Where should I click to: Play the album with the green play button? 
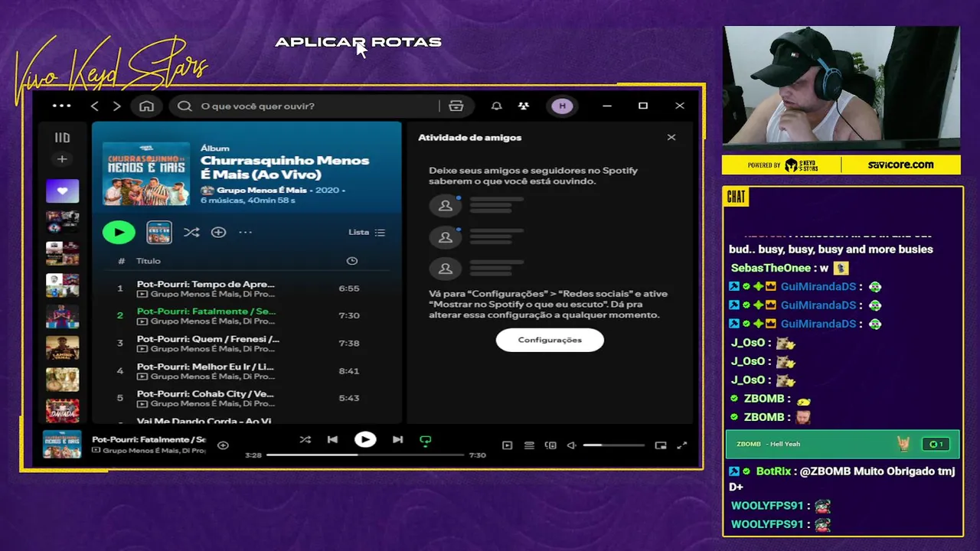coord(119,232)
